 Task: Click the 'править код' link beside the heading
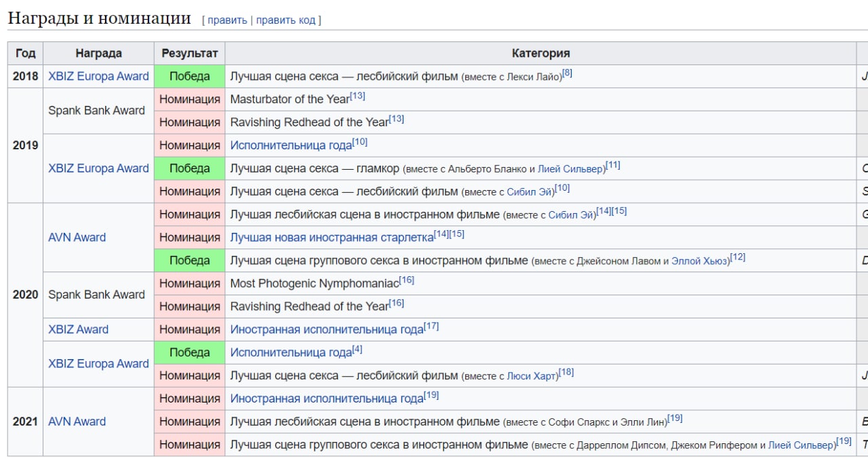(285, 20)
